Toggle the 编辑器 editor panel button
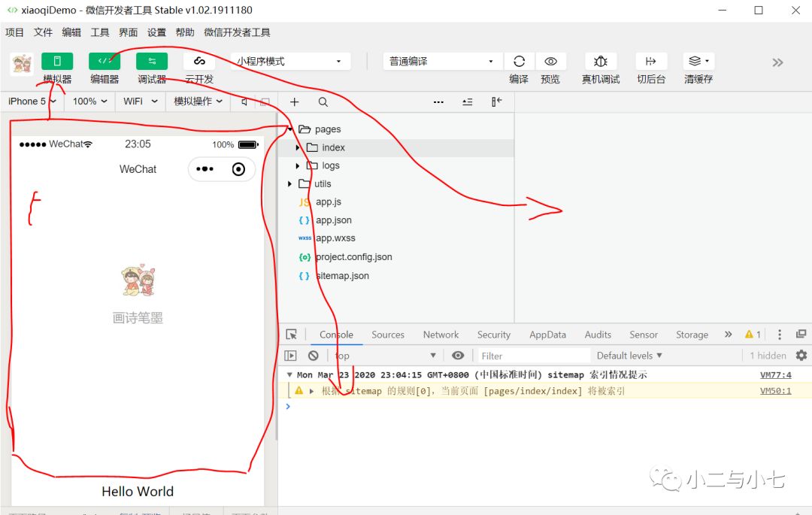The height and width of the screenshot is (515, 812). 104,61
